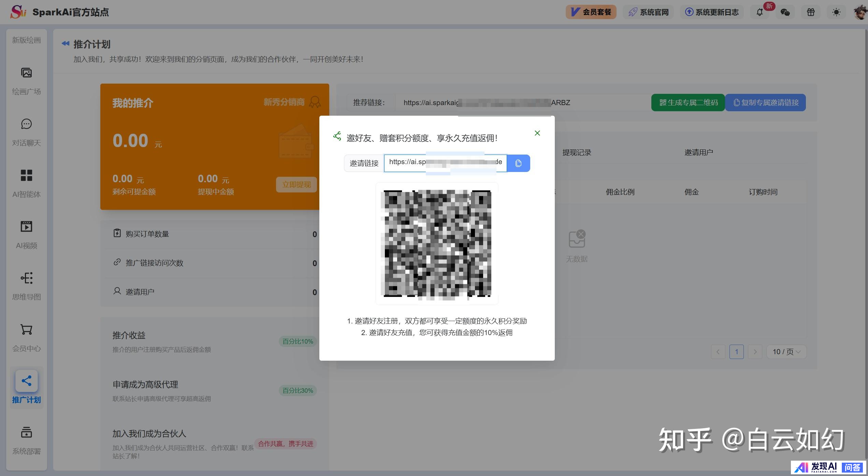Click the invite link input field
This screenshot has width=868, height=476.
(445, 163)
